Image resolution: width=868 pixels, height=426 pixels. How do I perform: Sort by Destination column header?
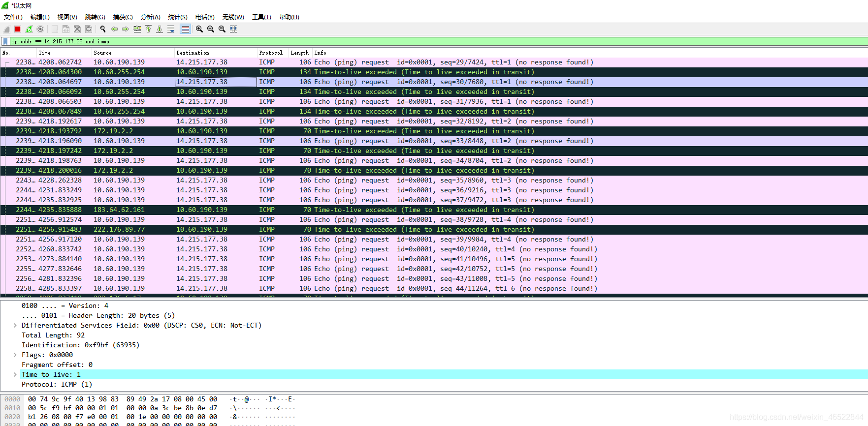pyautogui.click(x=216, y=53)
